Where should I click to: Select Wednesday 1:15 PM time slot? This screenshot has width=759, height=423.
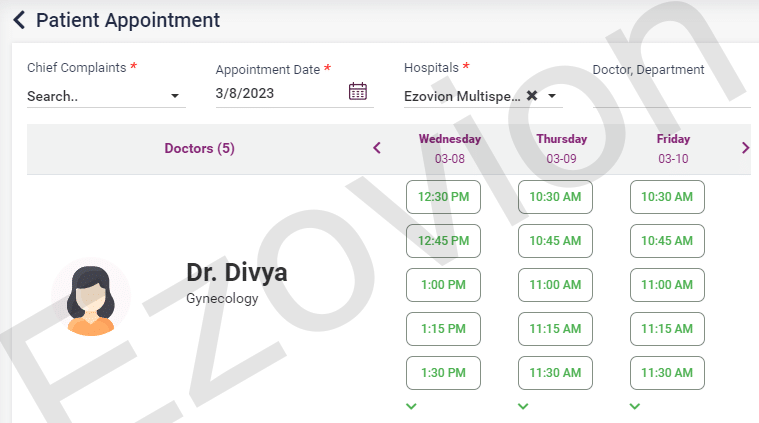tap(443, 328)
